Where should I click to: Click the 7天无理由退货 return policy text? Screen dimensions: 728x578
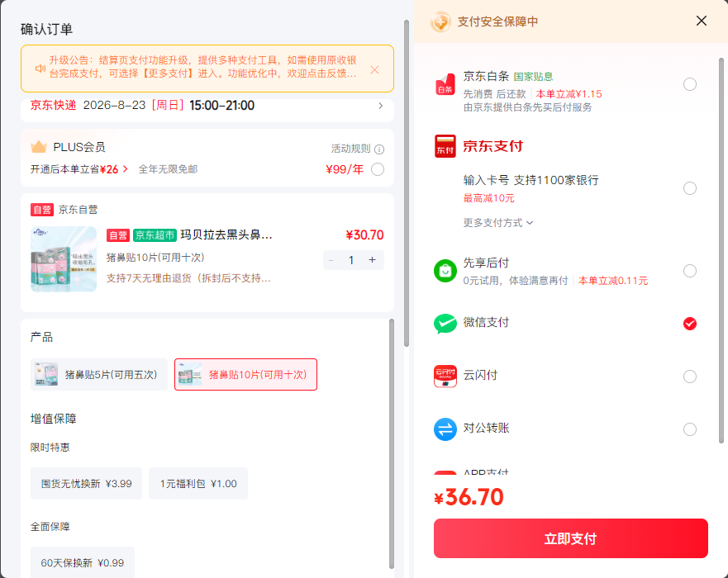(188, 278)
